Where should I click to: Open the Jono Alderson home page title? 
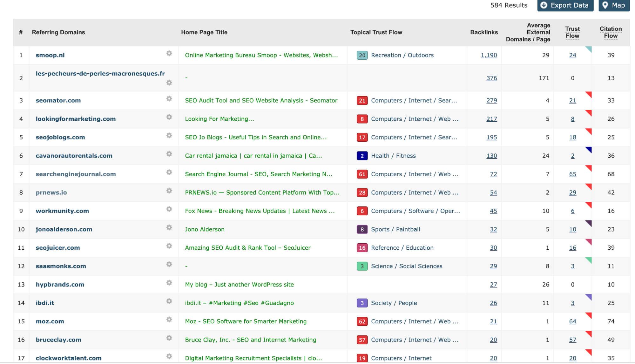coord(205,229)
